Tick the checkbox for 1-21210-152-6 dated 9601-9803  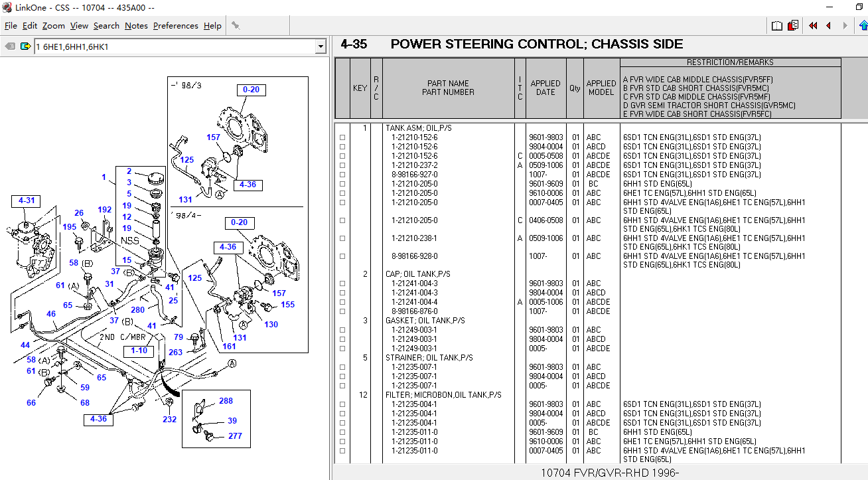click(342, 137)
